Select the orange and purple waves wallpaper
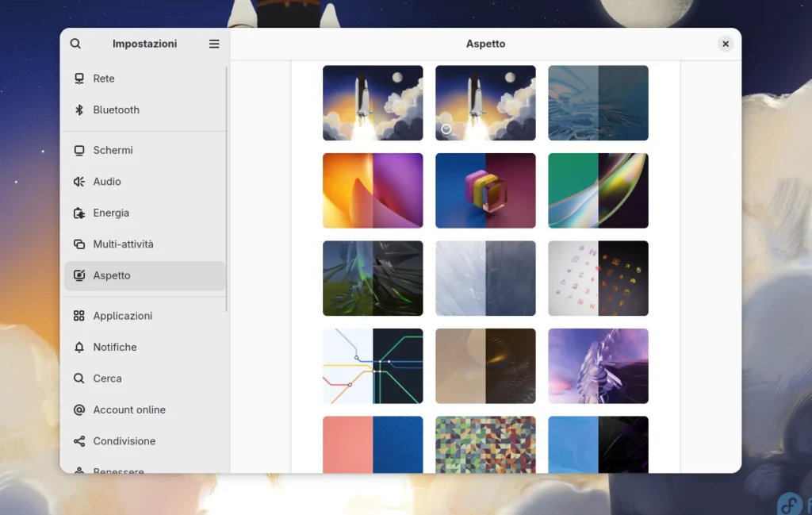 (373, 190)
